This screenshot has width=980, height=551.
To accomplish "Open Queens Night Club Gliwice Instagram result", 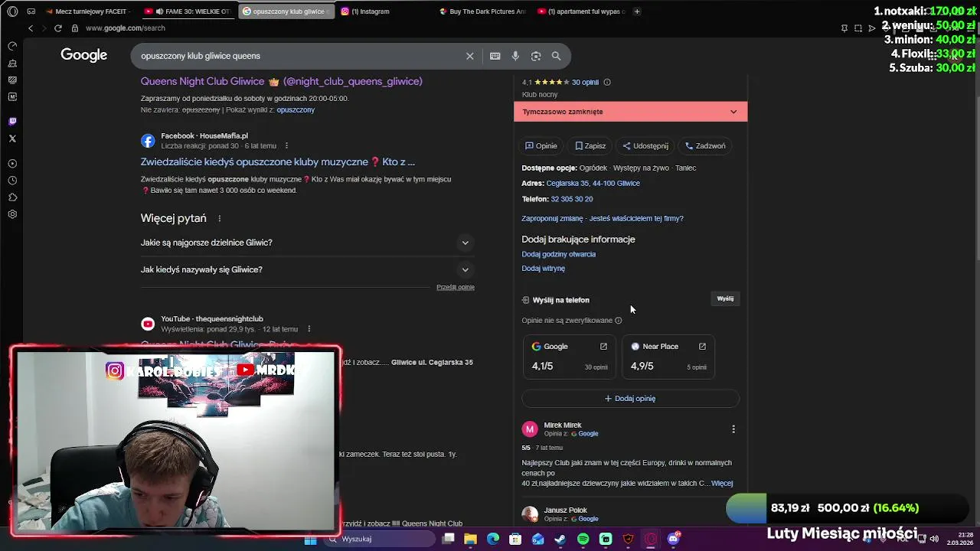I will pos(281,81).
